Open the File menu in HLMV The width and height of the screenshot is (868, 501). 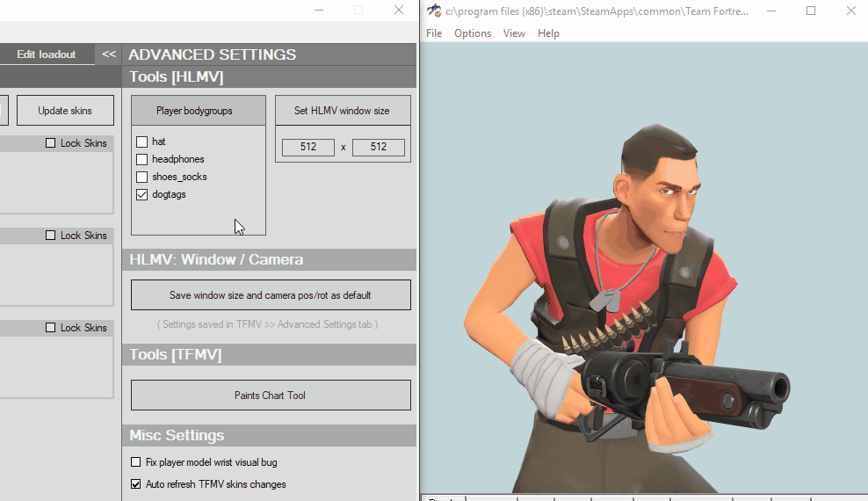pos(434,33)
